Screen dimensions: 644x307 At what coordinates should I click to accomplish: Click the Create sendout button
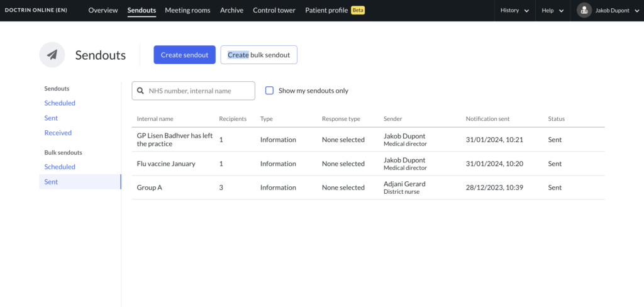[x=184, y=55]
